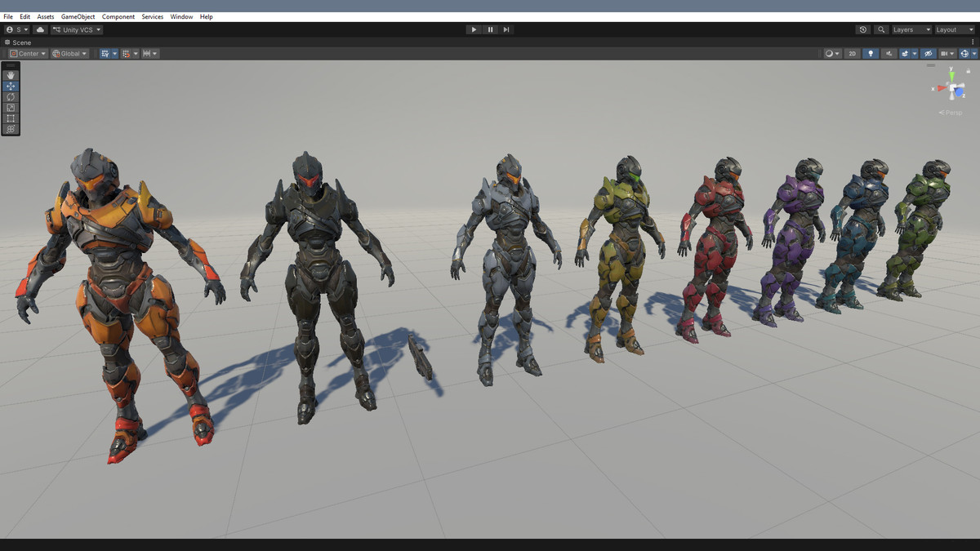Select the Rect tool
Viewport: 980px width, 551px height.
[11, 118]
